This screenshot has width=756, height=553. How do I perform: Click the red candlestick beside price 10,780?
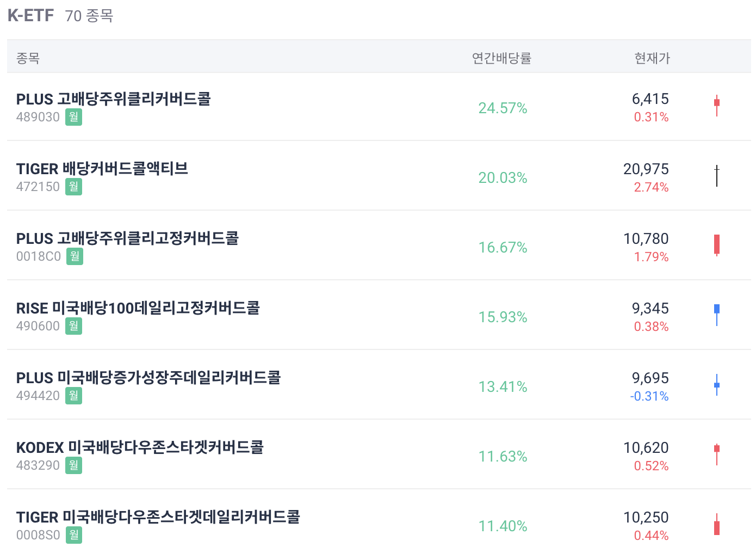(717, 245)
